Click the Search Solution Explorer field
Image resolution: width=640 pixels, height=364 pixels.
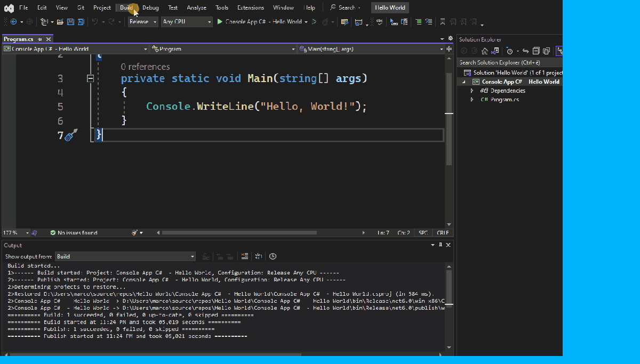click(x=510, y=62)
